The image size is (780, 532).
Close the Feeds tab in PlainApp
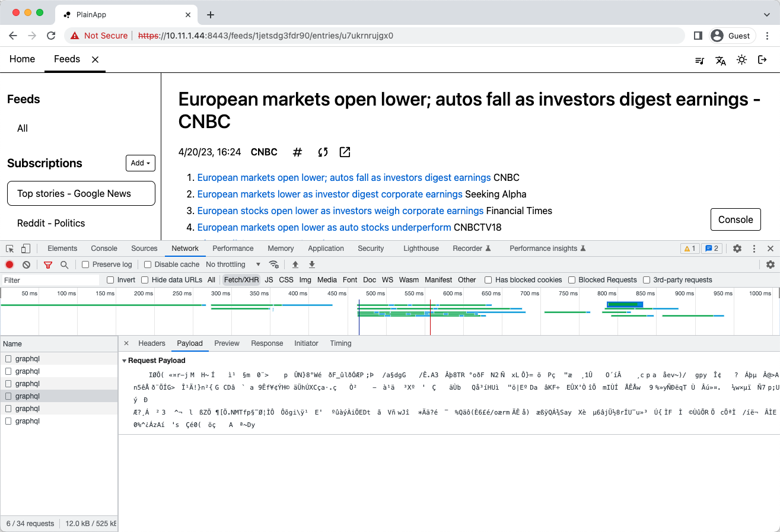(95, 59)
